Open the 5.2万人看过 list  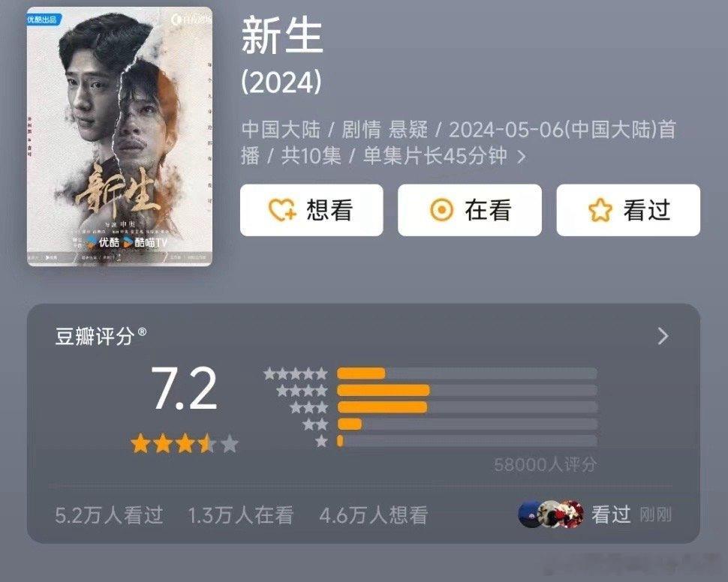[109, 515]
